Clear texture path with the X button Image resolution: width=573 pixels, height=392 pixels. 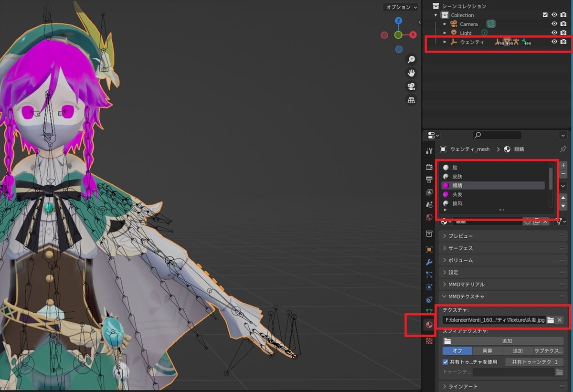coord(560,320)
